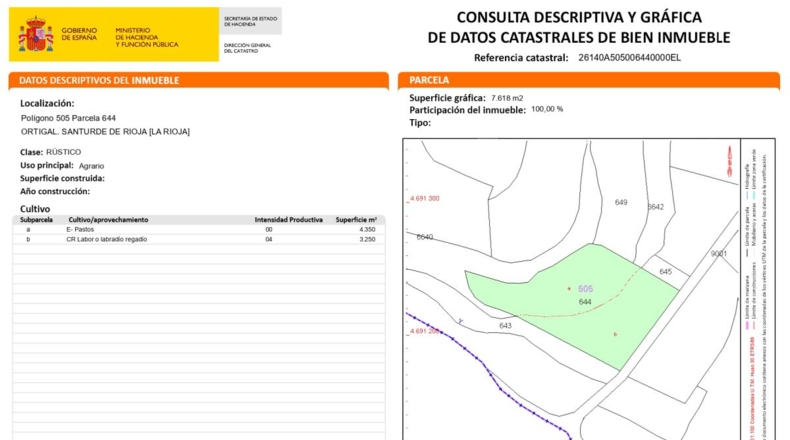This screenshot has width=790, height=440.
Task: Click the '04' intensity cell
Action: 269,239
